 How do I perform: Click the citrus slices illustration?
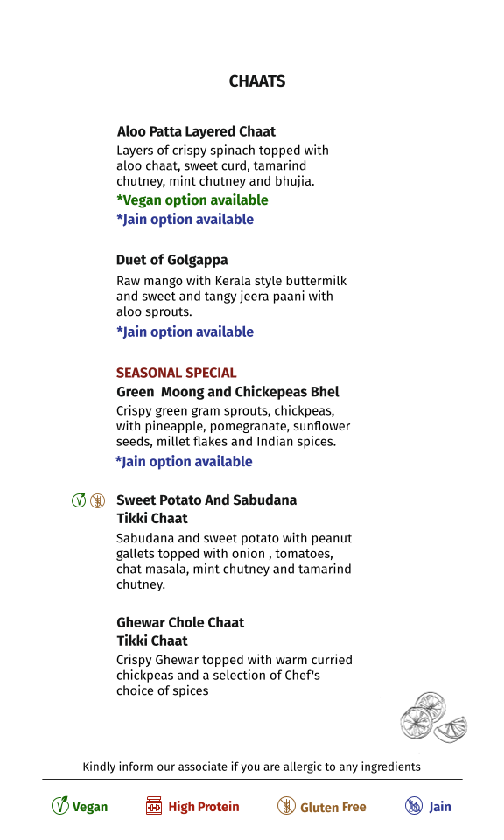click(433, 717)
